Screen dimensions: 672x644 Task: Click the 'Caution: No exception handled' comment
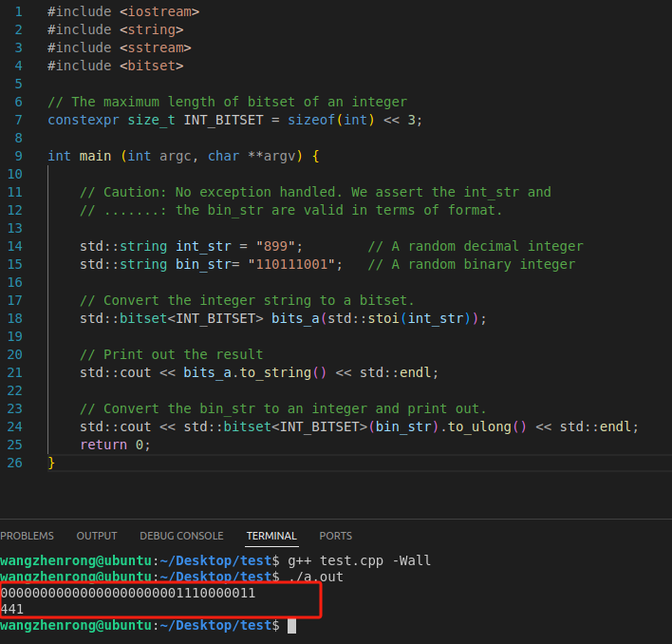(x=315, y=192)
